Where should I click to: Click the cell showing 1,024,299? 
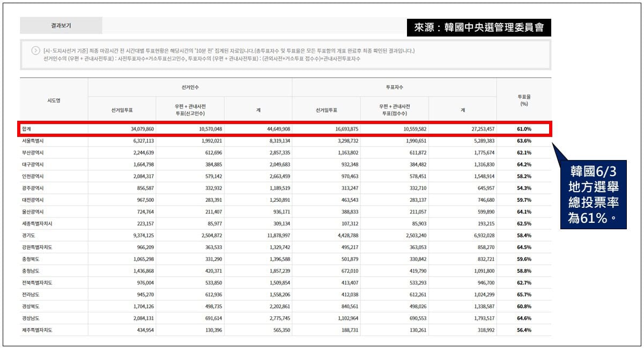point(484,295)
